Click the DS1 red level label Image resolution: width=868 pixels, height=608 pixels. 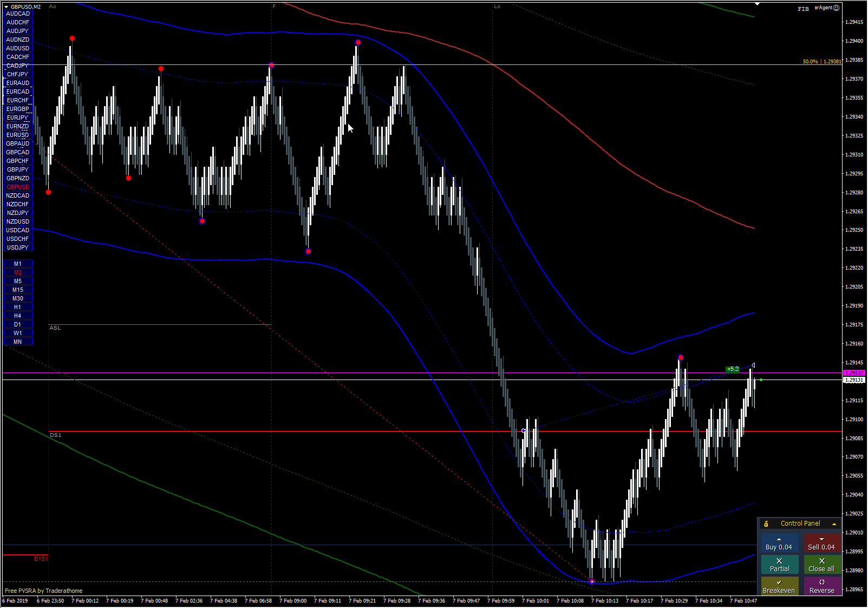click(55, 435)
